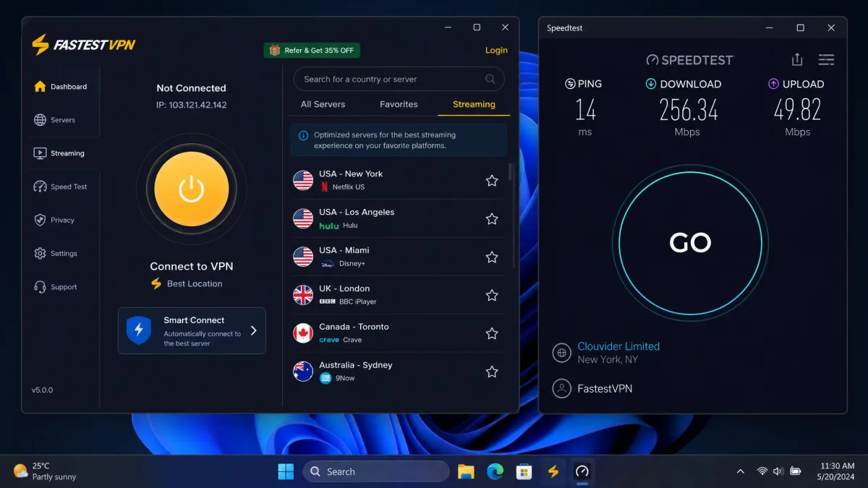
Task: Click the Speedtest download value 256.34
Action: [689, 110]
